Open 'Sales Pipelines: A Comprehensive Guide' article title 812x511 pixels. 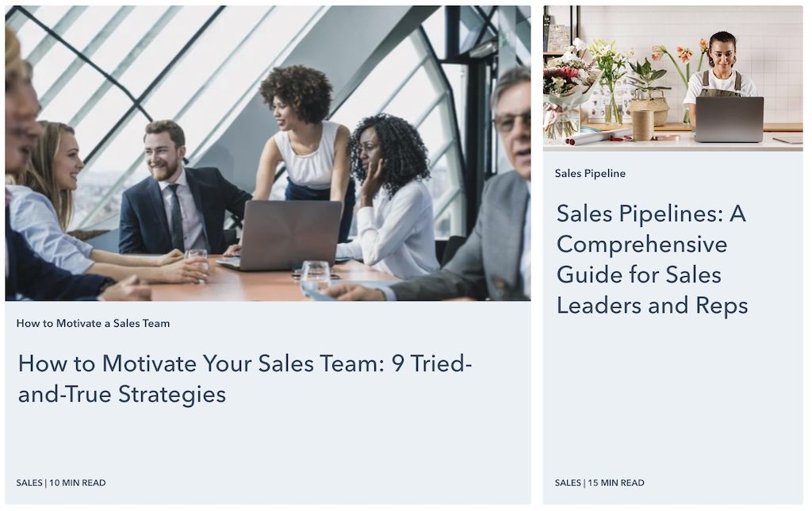[652, 259]
